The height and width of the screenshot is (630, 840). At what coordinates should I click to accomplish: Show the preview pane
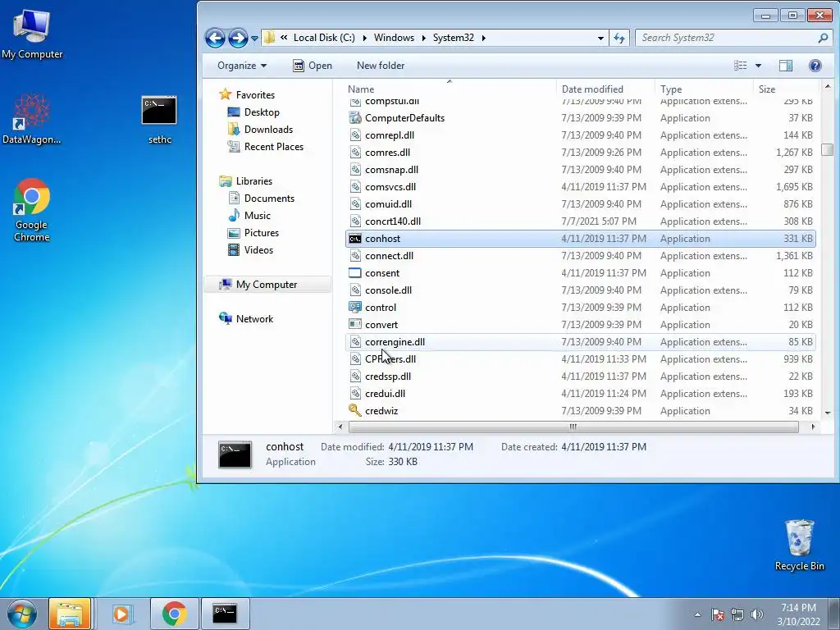tap(785, 66)
